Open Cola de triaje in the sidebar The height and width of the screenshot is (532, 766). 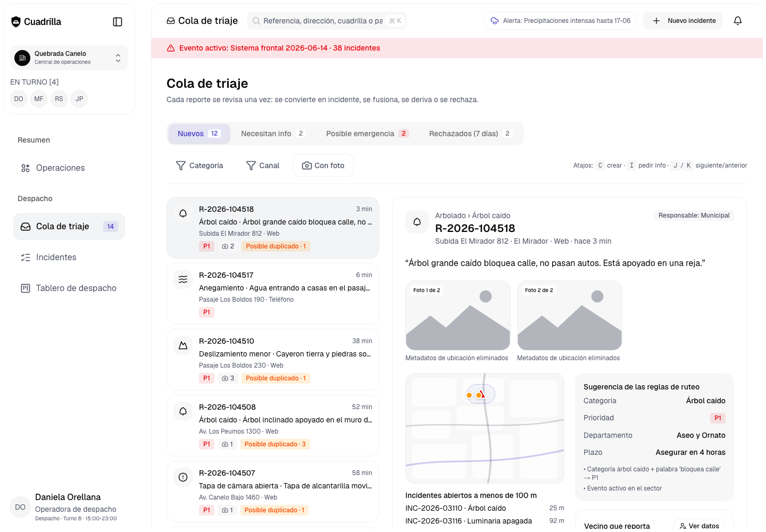point(69,227)
